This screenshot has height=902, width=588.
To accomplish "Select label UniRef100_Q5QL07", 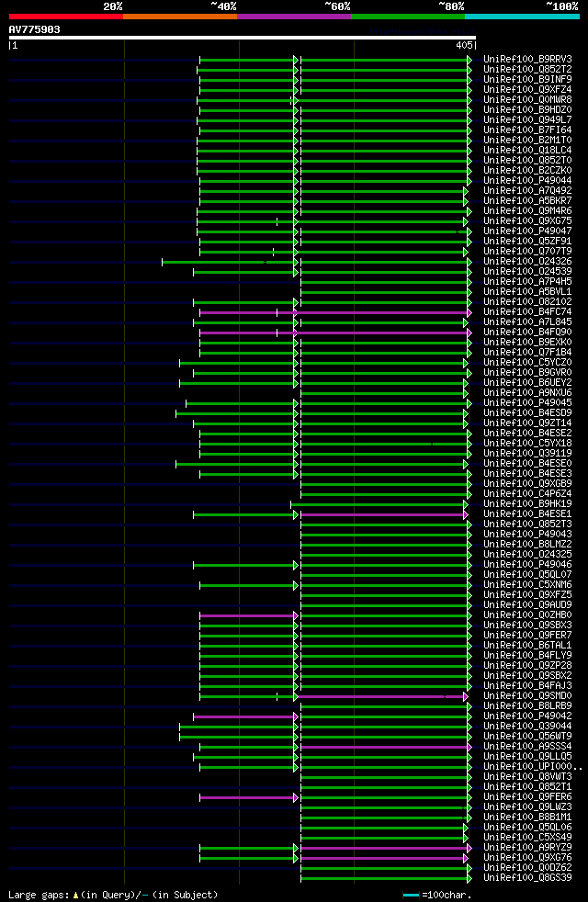I will click(x=527, y=575).
